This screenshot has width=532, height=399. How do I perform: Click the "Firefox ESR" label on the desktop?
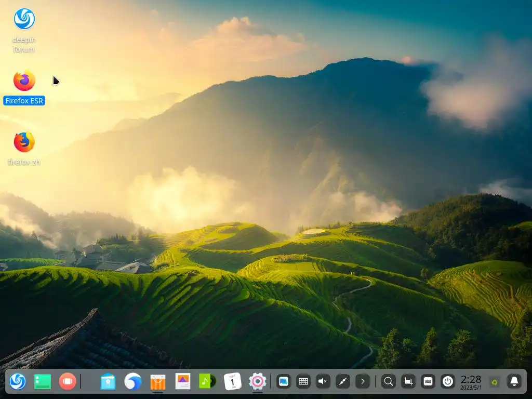click(24, 101)
